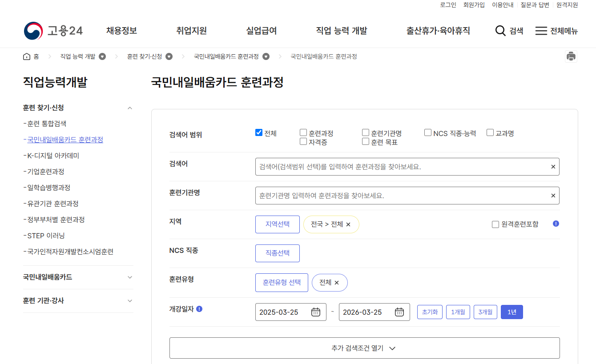Click the home icon in the breadcrumb
Image resolution: width=596 pixels, height=364 pixels.
tap(26, 56)
